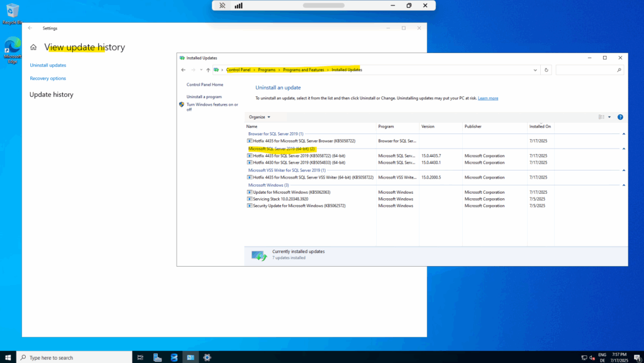Image resolution: width=644 pixels, height=363 pixels.
Task: Click the taskbar search box
Action: tap(74, 357)
